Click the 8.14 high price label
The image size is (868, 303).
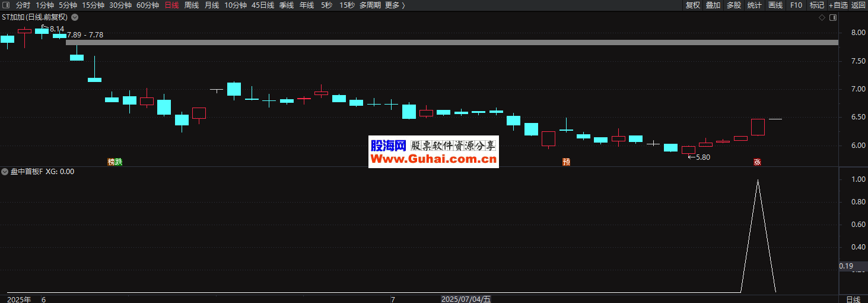57,29
